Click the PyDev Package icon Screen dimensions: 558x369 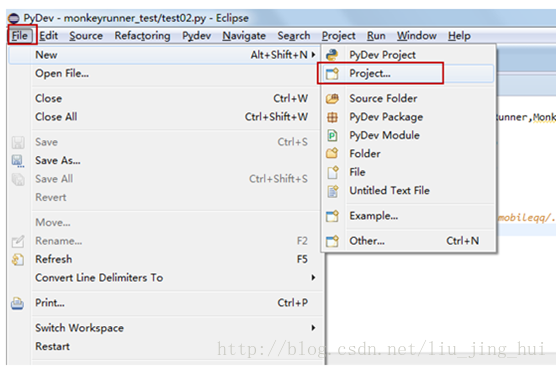332,117
